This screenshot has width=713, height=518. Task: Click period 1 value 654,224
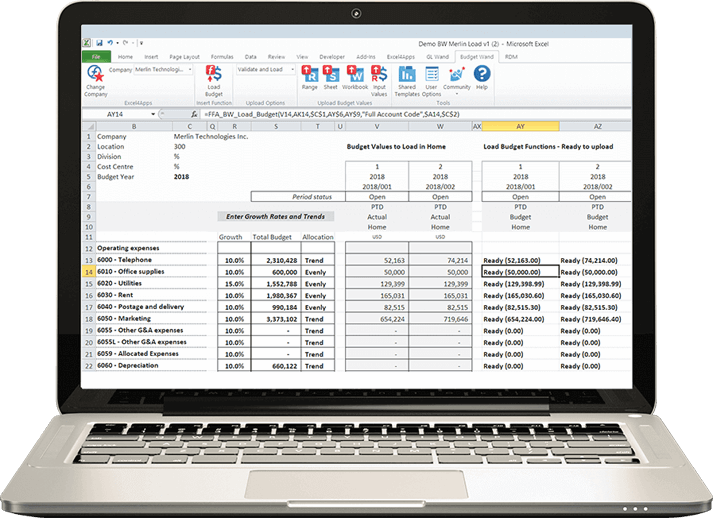377,319
